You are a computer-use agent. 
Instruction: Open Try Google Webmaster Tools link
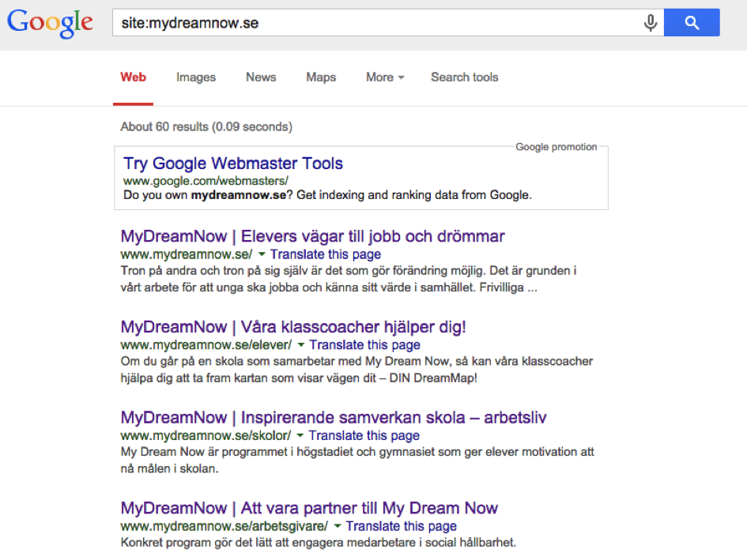click(x=233, y=163)
